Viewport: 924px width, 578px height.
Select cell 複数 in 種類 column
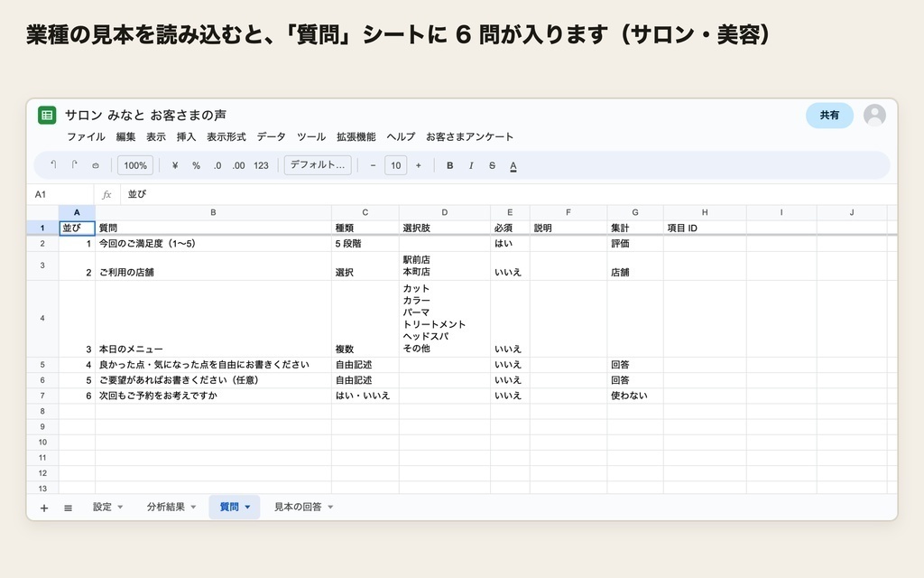click(x=365, y=319)
